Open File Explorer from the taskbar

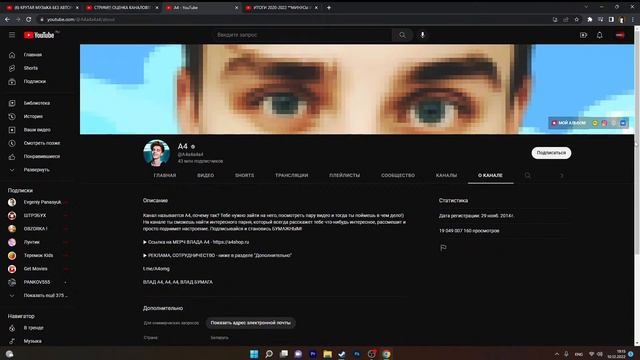click(327, 354)
